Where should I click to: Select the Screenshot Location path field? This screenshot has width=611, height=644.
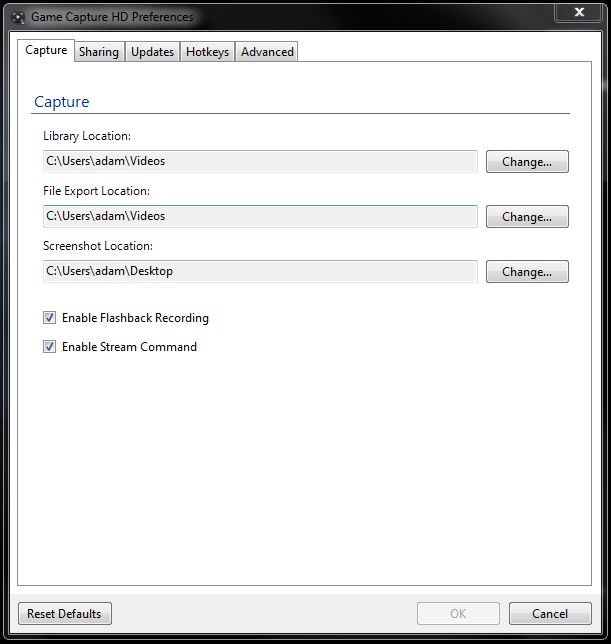click(260, 271)
